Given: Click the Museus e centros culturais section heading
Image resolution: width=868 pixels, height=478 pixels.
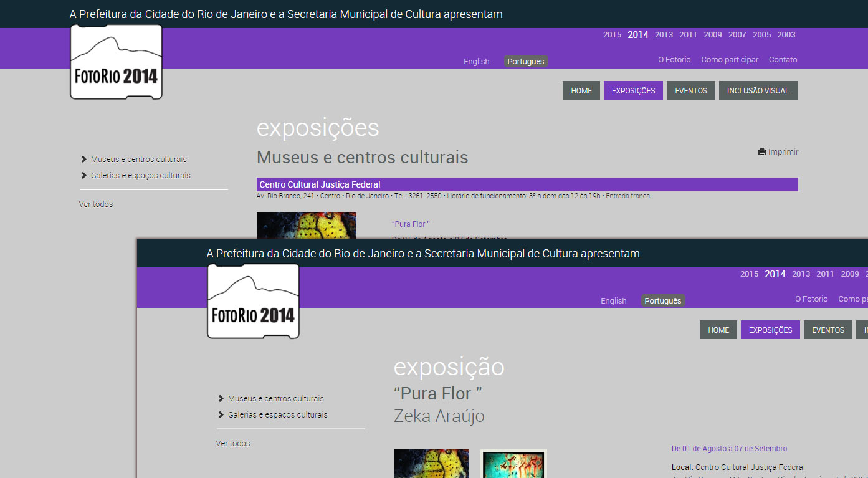Looking at the screenshot, I should [x=363, y=157].
